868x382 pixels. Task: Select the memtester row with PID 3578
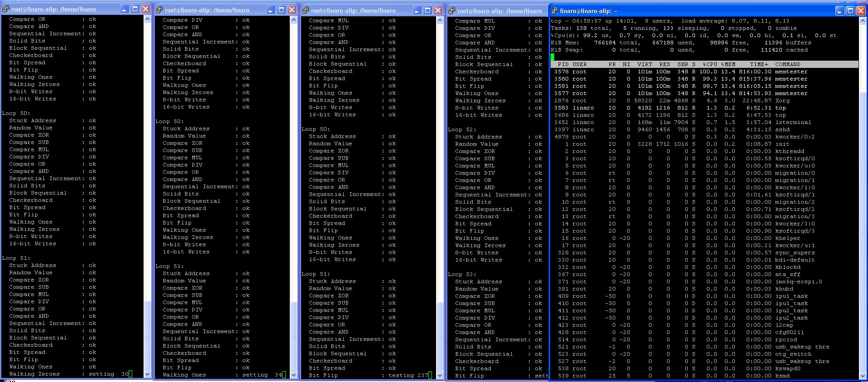(704, 72)
